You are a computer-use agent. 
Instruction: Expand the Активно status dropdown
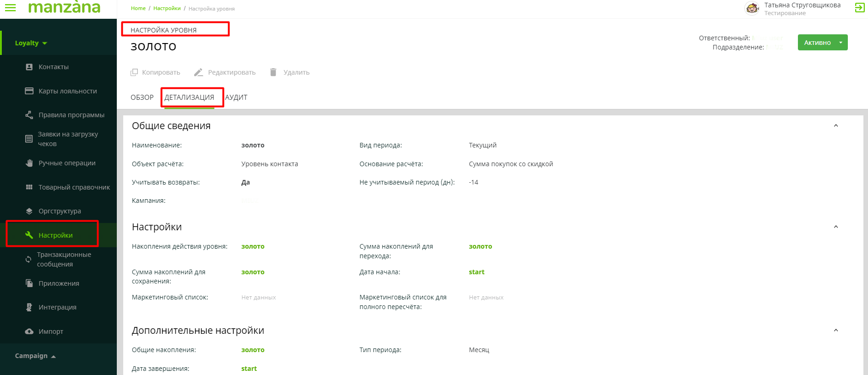841,43
